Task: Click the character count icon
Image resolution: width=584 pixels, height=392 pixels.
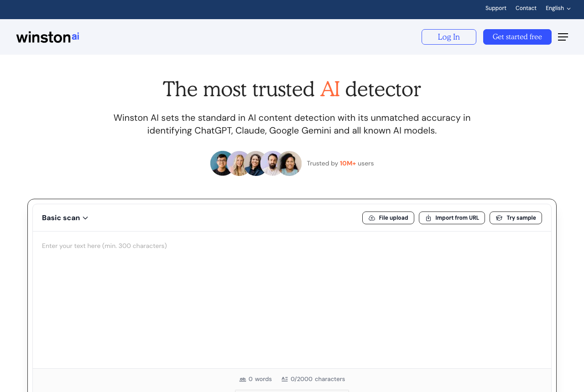Action: tap(285, 379)
